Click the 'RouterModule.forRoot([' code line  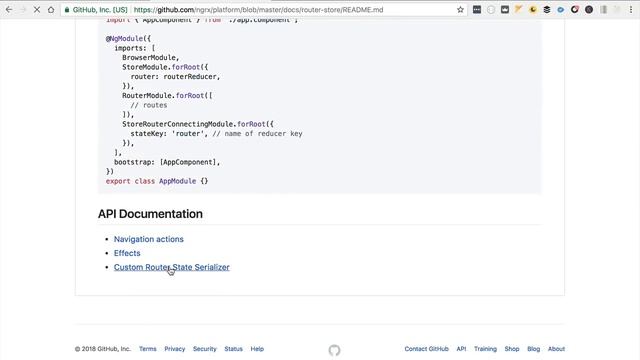167,96
